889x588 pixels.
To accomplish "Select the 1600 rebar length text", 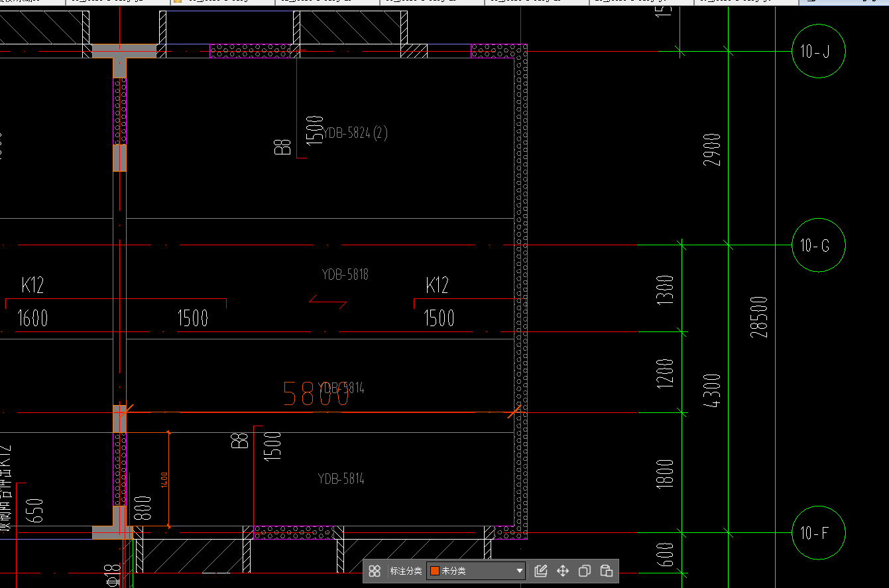I will [x=32, y=318].
